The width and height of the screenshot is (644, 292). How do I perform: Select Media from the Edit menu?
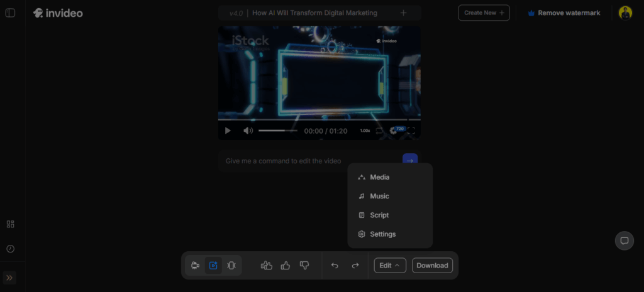(x=379, y=177)
